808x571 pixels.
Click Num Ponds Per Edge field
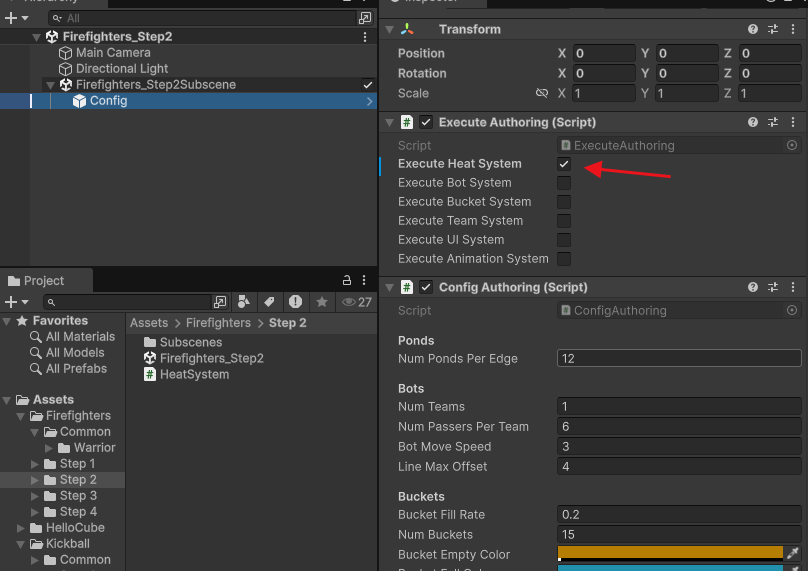tap(679, 359)
